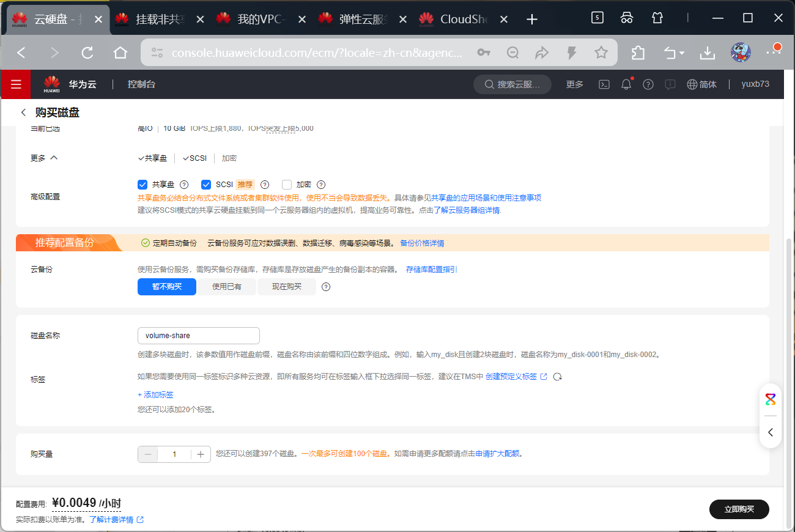Screen dimensions: 795x532
Task: Open the server group details link
Action: pos(467,210)
